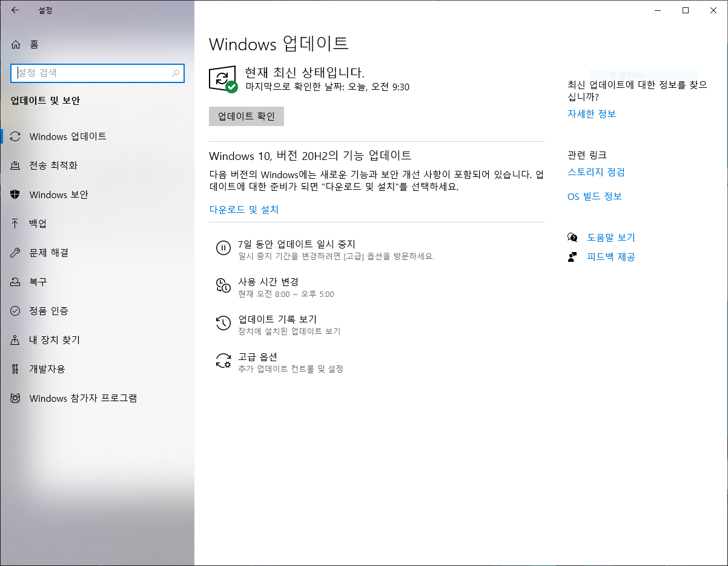Click the 현재 최신 상태입니다 status text
Image resolution: width=728 pixels, height=566 pixels.
tap(305, 73)
